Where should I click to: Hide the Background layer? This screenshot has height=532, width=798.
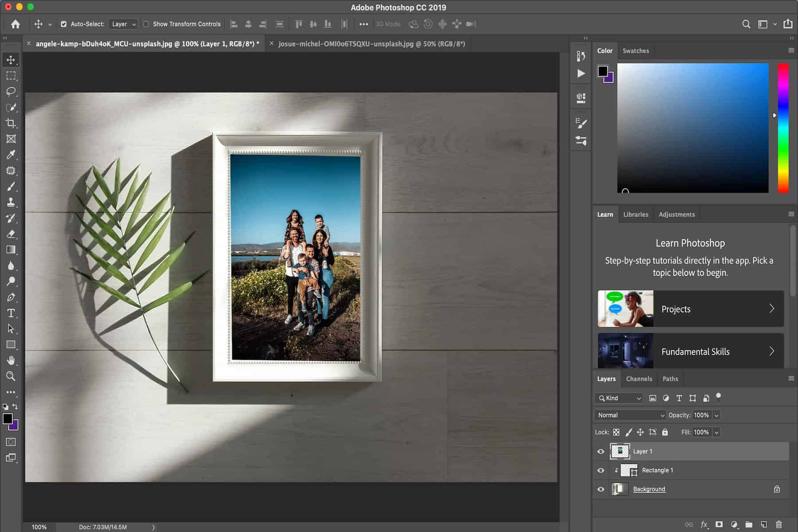click(x=601, y=489)
